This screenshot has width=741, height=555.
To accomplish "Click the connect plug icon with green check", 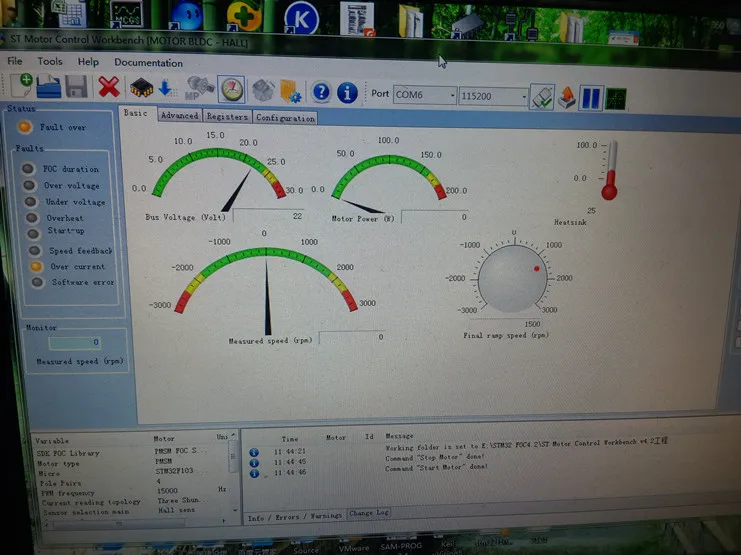I will point(542,97).
